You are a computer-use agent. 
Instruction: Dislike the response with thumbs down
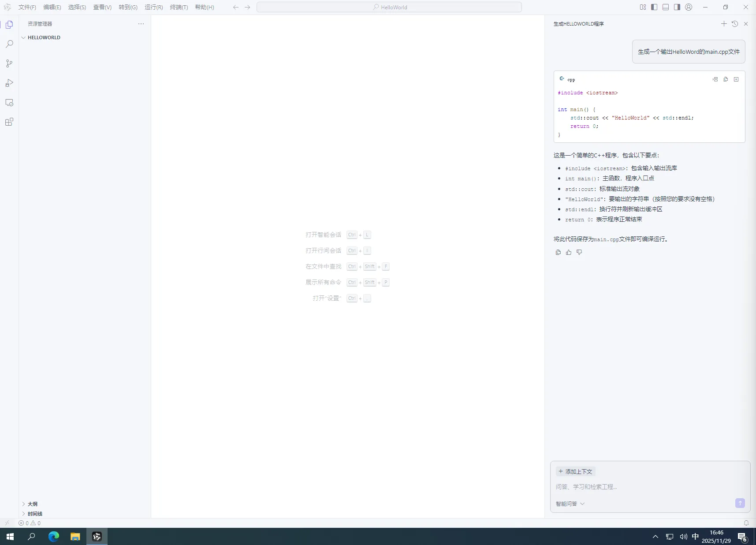click(579, 252)
